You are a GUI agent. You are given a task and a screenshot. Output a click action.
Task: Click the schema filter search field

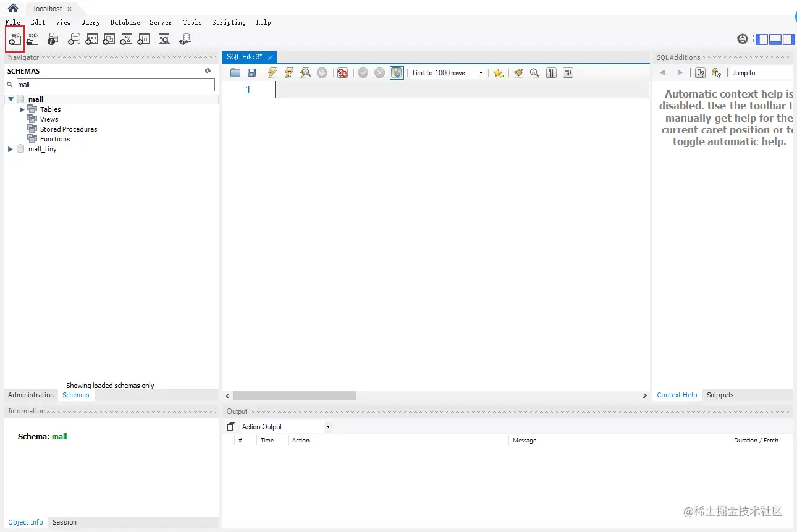click(x=115, y=85)
